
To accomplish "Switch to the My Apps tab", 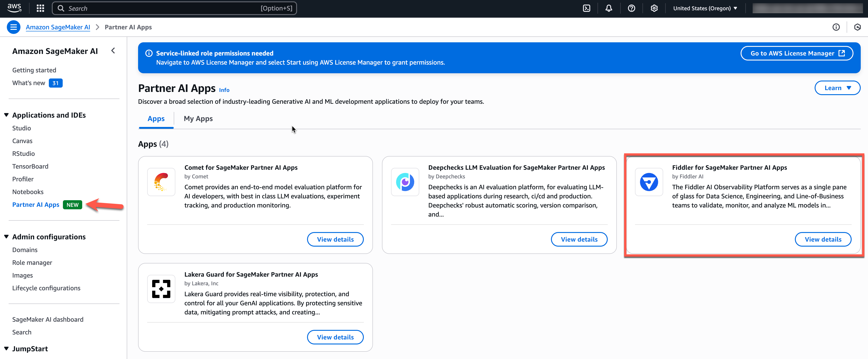I will tap(198, 119).
